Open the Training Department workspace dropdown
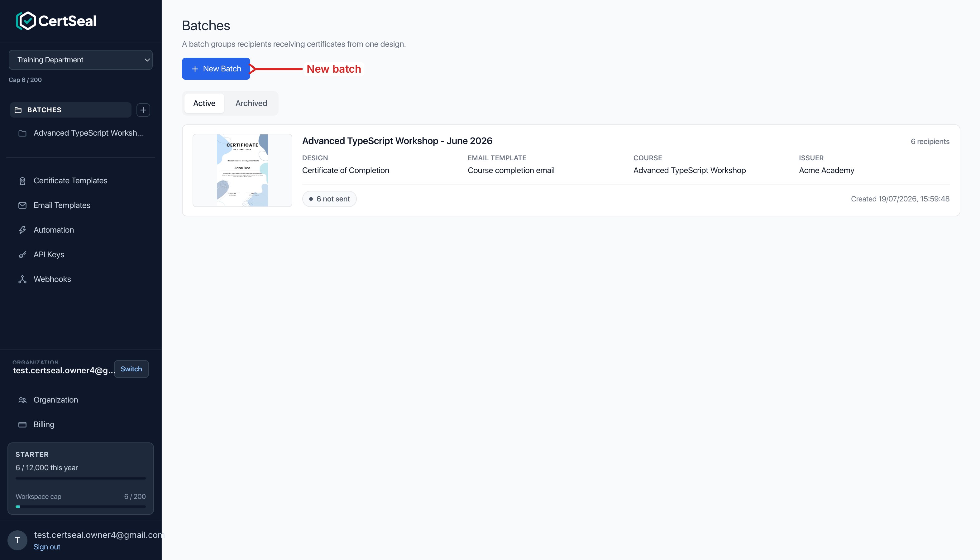Screen dimensions: 980x560 click(x=81, y=60)
